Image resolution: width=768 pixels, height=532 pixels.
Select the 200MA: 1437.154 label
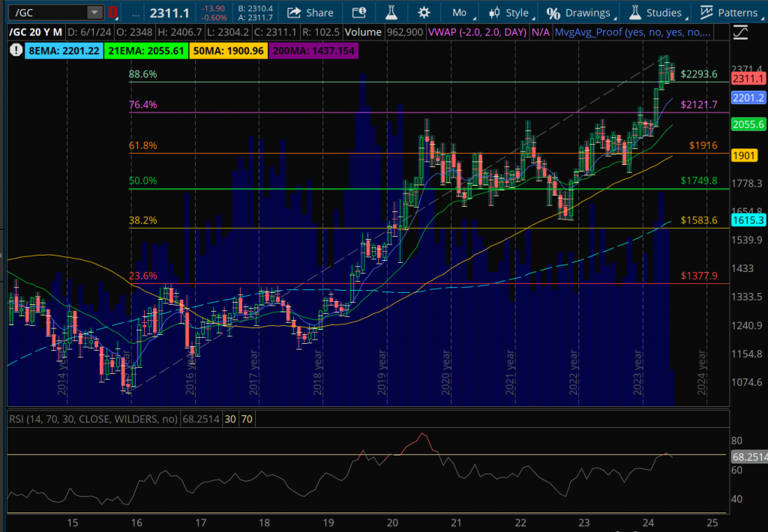(313, 50)
